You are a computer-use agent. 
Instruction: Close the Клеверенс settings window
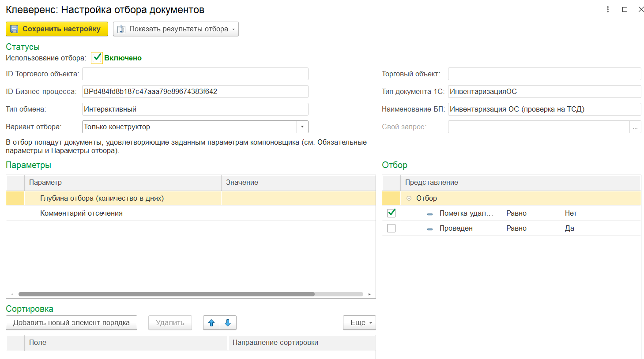pos(641,9)
